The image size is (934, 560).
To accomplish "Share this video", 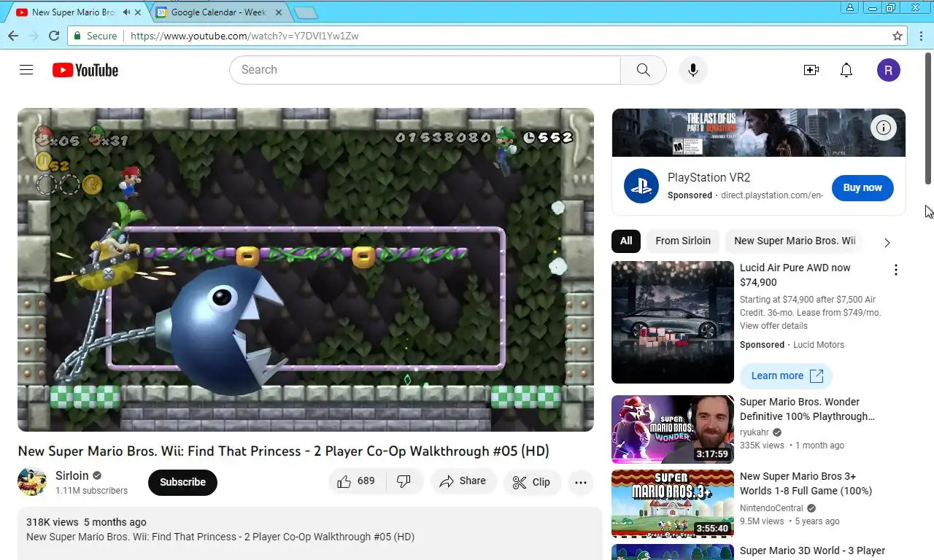I will pos(463,481).
